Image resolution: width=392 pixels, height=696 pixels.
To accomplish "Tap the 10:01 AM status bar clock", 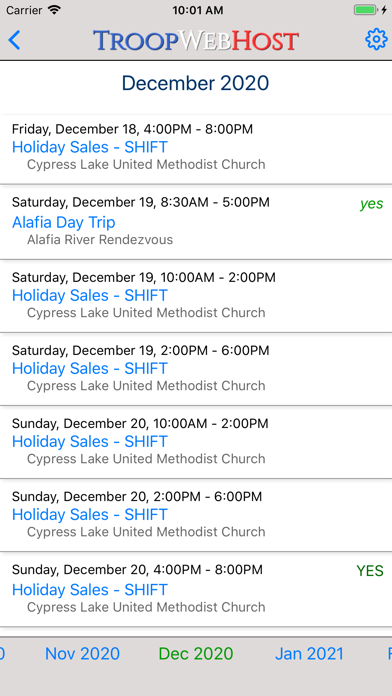I will point(198,10).
